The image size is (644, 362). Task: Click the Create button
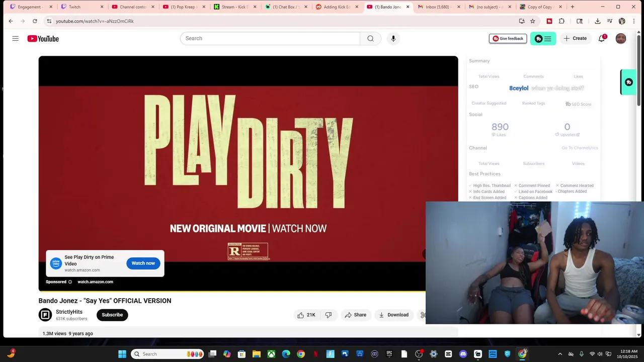pos(575,39)
